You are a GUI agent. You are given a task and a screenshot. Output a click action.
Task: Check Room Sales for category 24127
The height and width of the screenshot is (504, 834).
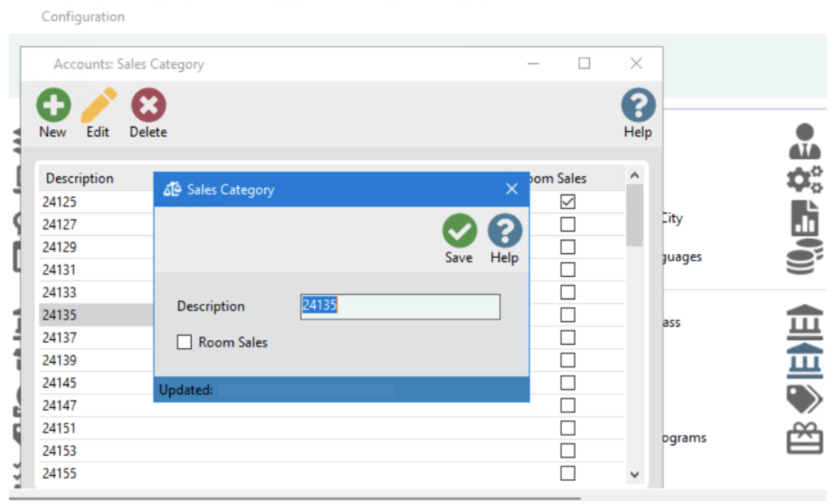568,224
